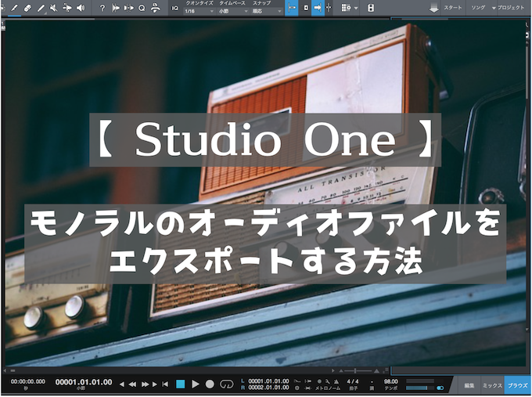Select the Mute tool
This screenshot has width=532, height=397.
click(x=54, y=8)
